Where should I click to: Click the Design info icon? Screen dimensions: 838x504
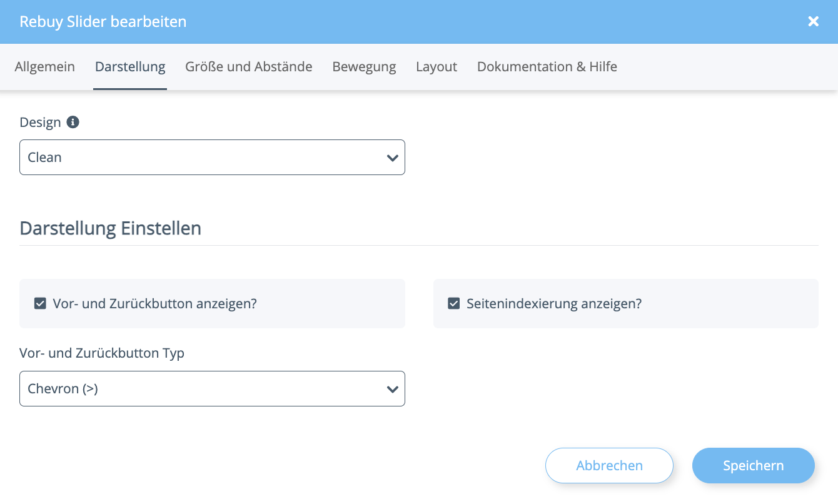click(73, 122)
